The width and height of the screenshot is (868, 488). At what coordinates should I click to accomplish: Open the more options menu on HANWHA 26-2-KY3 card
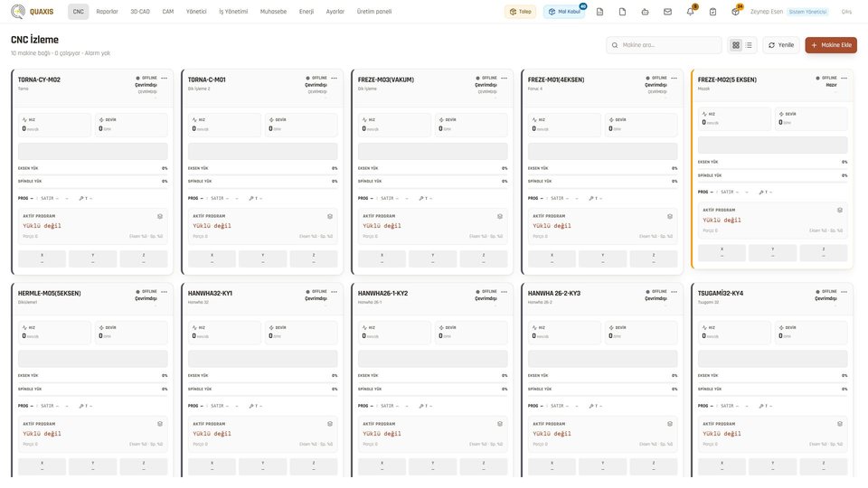tap(675, 292)
